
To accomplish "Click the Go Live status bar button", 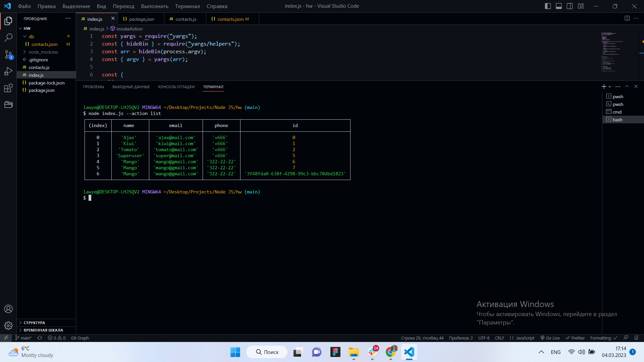I will [550, 338].
